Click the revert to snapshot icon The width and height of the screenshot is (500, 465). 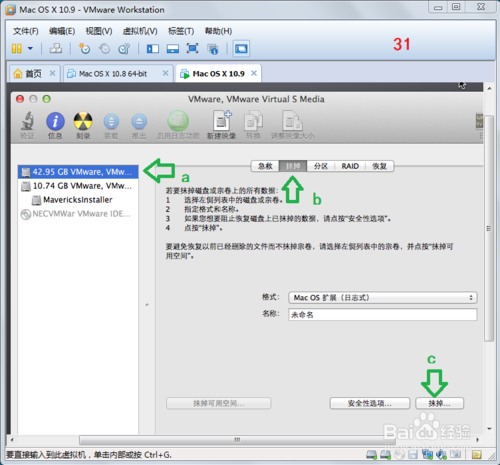[104, 49]
